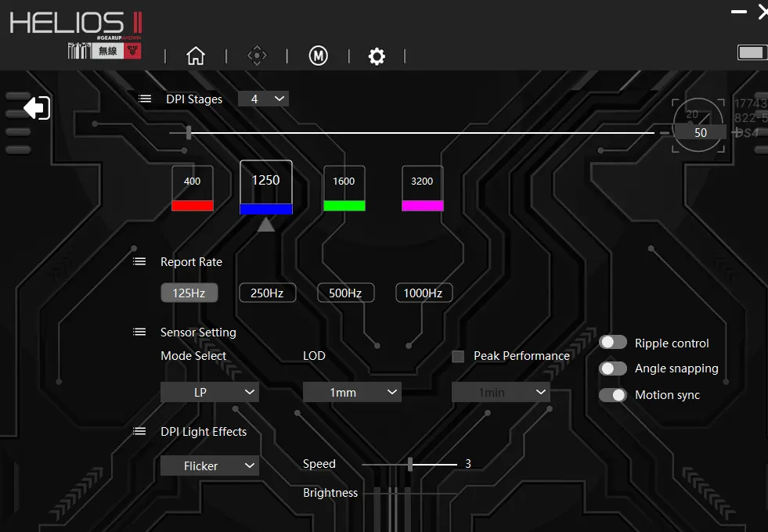
Task: Open the Peak Performance 1min dropdown
Action: (500, 392)
